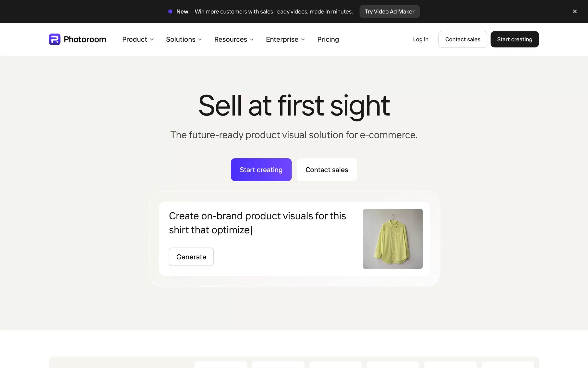This screenshot has height=368, width=588.
Task: Open the Enterprise dropdown
Action: (x=285, y=39)
